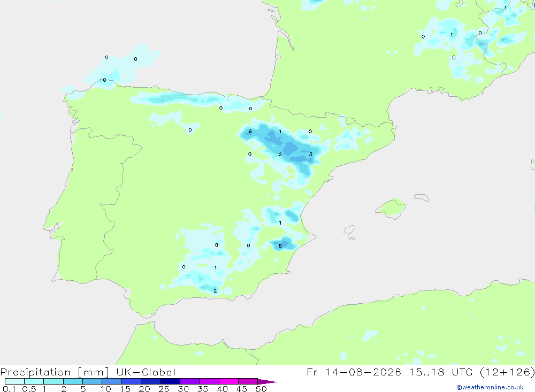Click the '(12+126)' forecast run text

point(507,372)
